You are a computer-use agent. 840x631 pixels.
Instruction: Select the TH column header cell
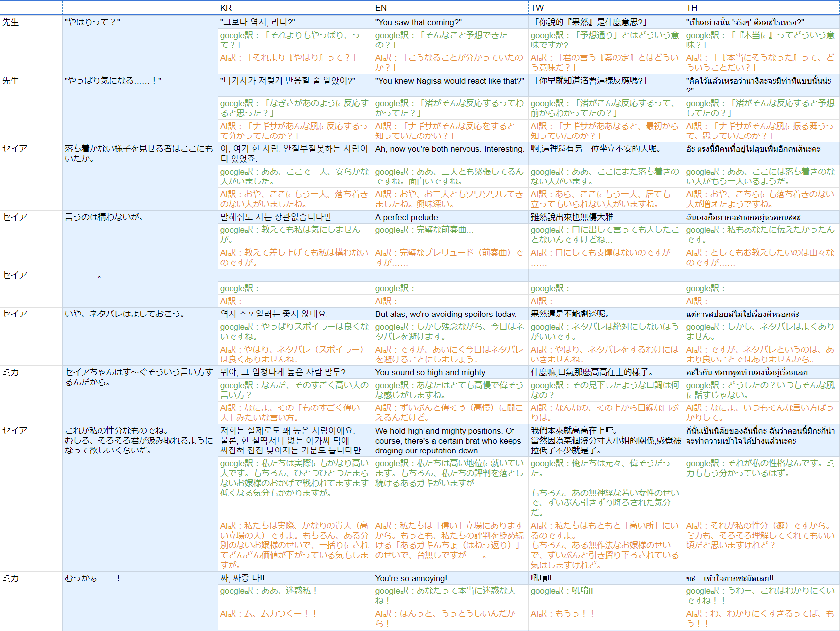(761, 8)
